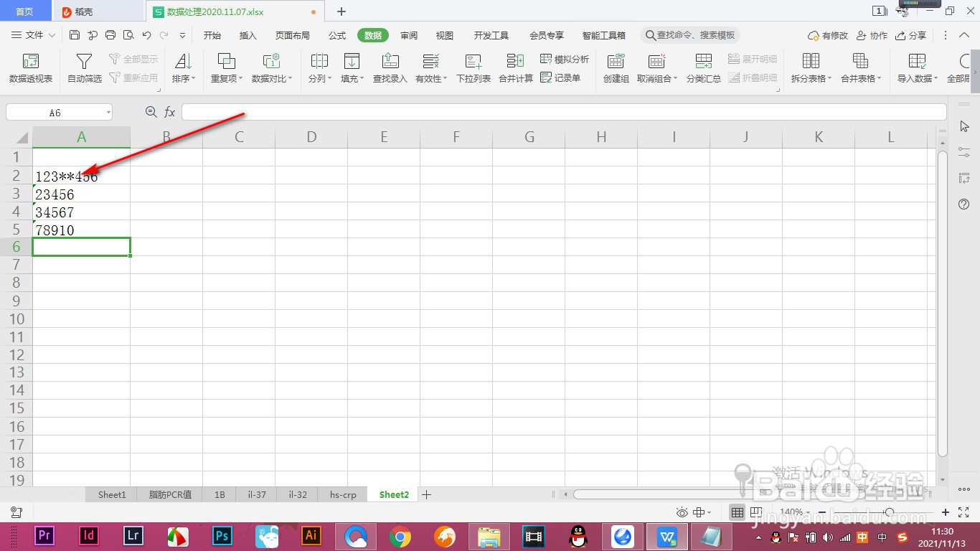The height and width of the screenshot is (551, 980).
Task: Click the insert function fx icon
Action: (170, 112)
